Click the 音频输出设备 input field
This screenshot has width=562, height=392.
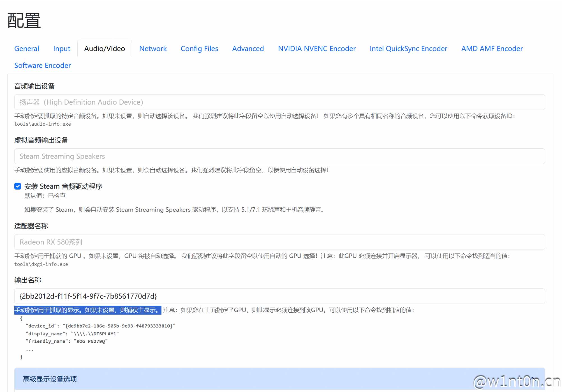pyautogui.click(x=279, y=102)
